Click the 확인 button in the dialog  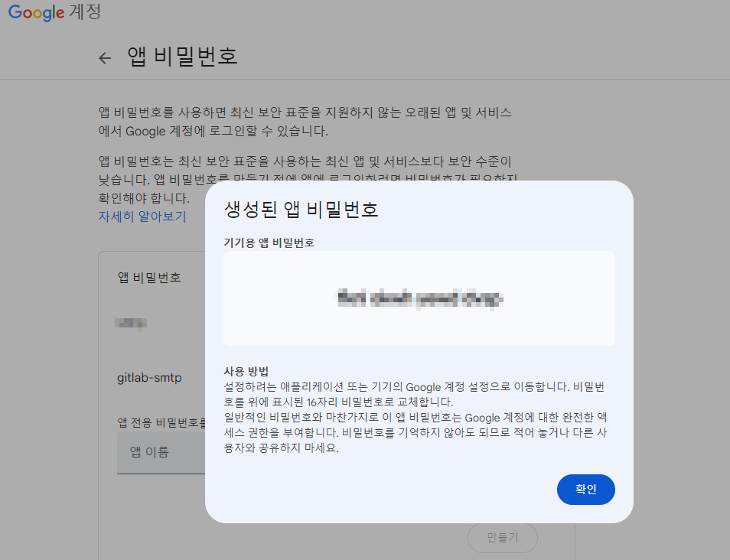(585, 490)
